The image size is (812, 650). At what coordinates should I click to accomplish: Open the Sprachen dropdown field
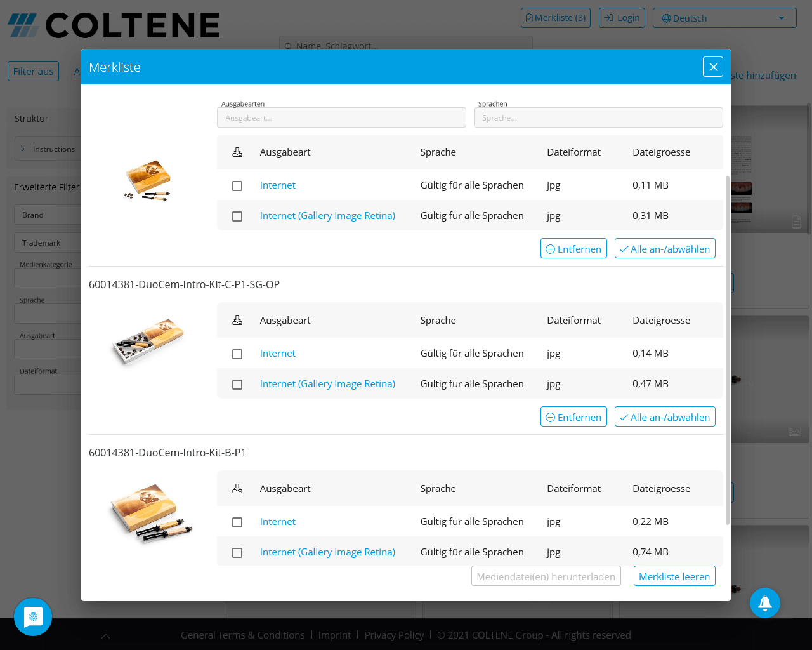(598, 117)
